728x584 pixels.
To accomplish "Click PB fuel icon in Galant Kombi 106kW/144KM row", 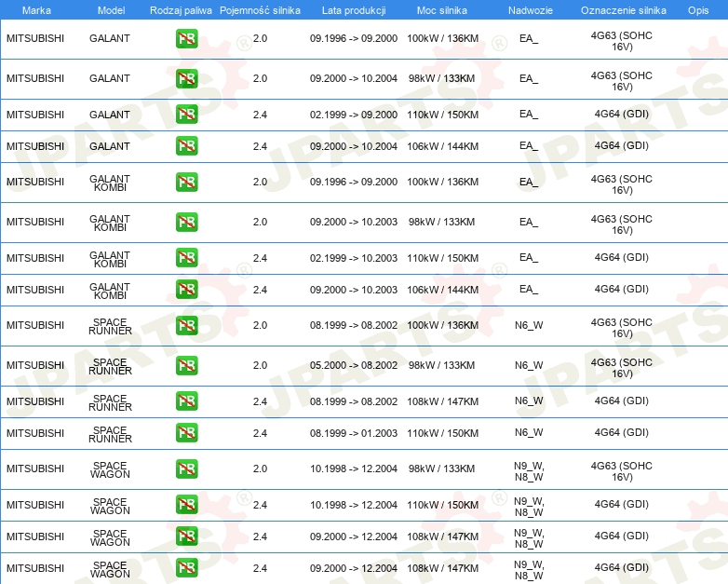I will (x=186, y=289).
